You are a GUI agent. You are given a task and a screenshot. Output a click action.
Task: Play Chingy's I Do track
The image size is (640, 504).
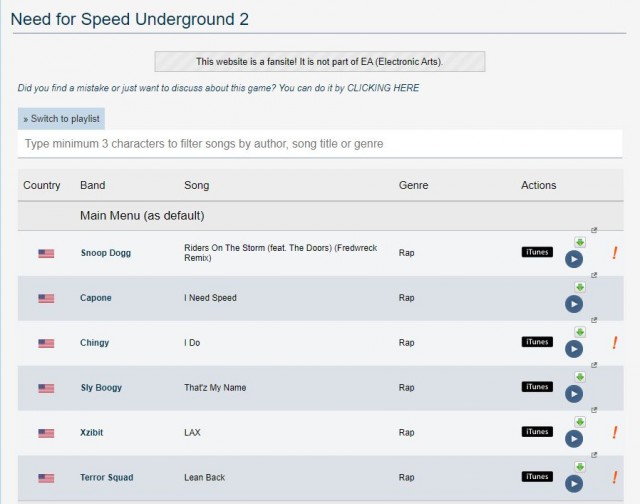coord(573,349)
